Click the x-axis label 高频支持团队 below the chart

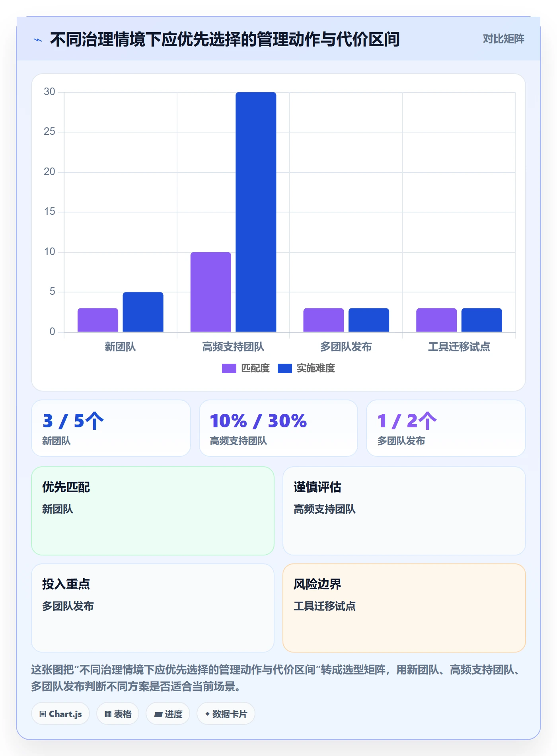coord(233,347)
